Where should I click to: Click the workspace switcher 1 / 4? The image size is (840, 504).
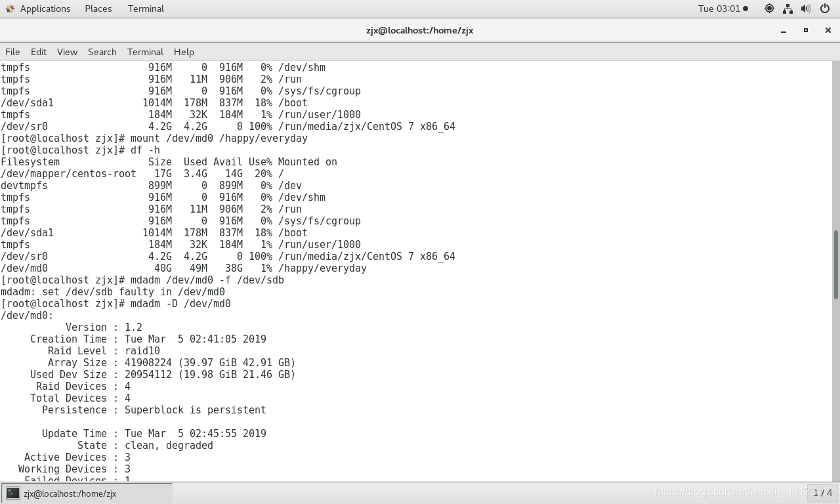823,493
